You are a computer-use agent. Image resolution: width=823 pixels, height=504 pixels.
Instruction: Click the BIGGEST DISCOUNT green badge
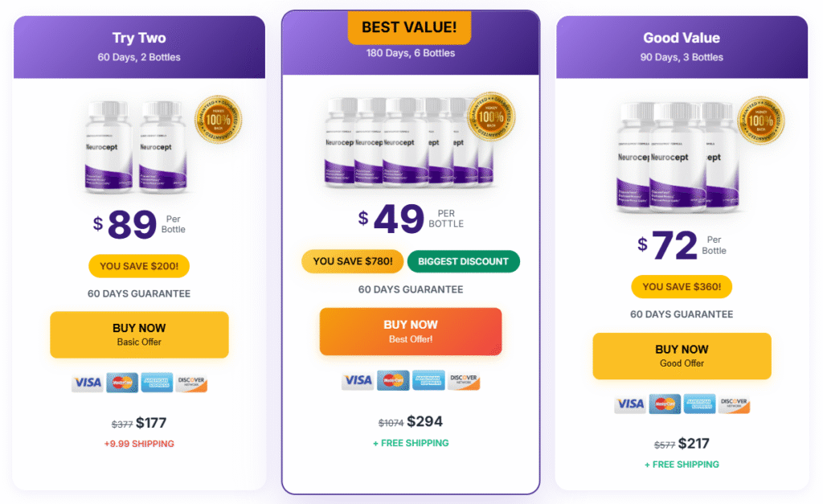pos(464,261)
